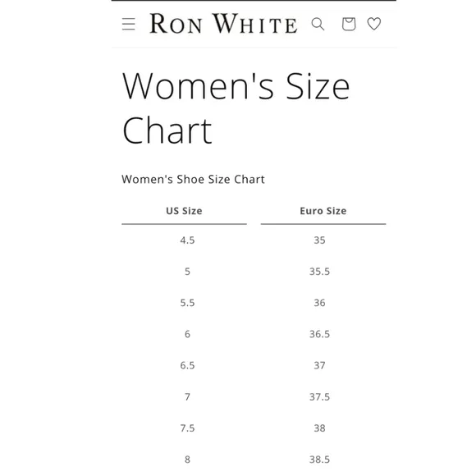
Task: Select Euro size 38 cell
Action: point(319,428)
